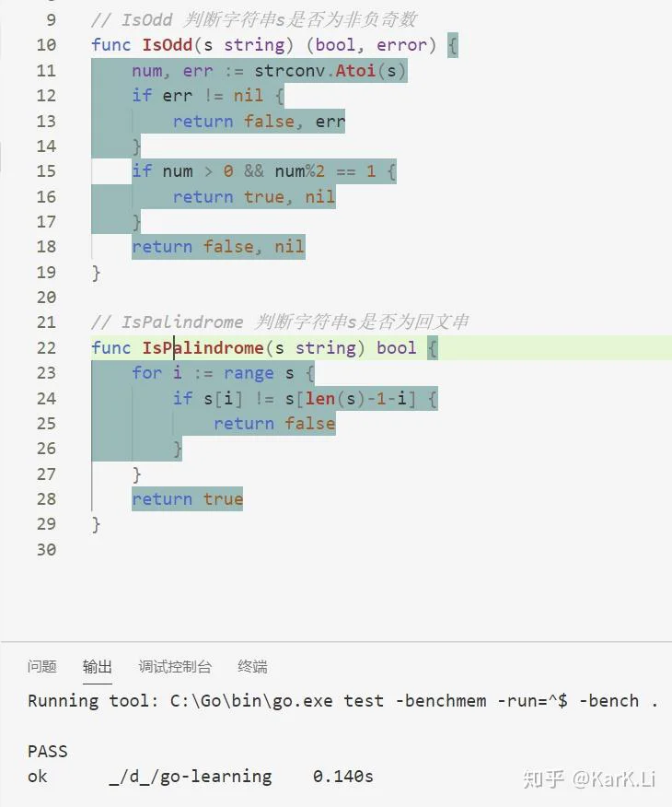Open the 调试控制台 tab
Image resolution: width=672 pixels, height=807 pixels.
tap(175, 666)
